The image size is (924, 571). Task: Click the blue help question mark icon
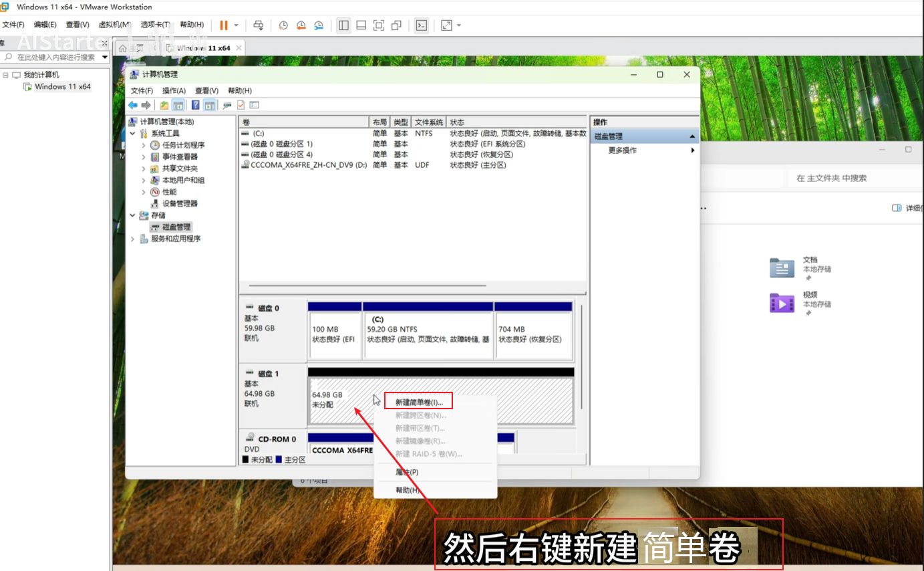(x=196, y=105)
